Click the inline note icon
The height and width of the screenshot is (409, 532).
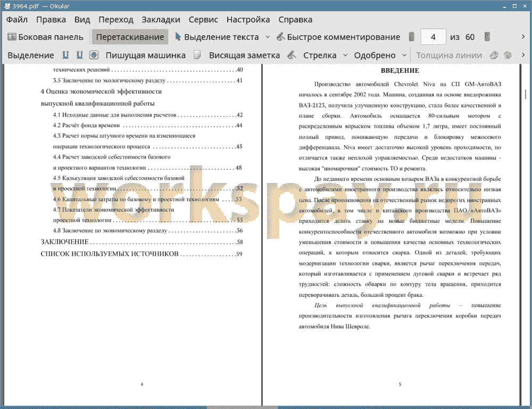(197, 55)
